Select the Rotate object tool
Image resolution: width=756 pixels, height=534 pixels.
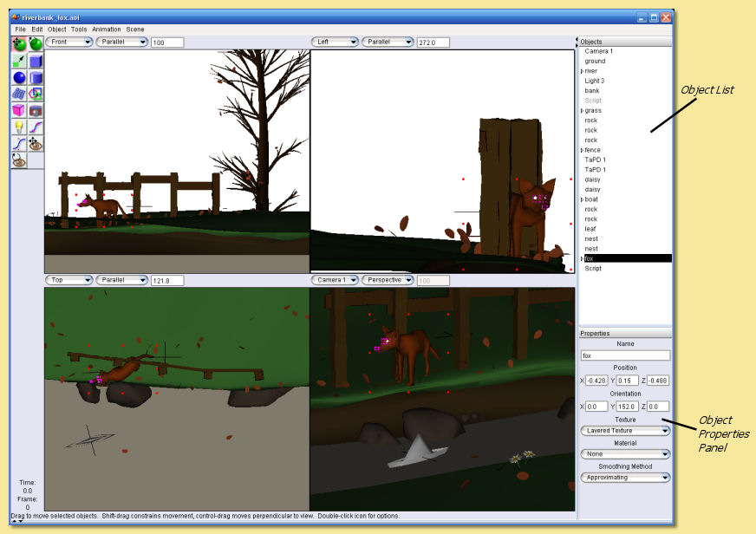(36, 44)
